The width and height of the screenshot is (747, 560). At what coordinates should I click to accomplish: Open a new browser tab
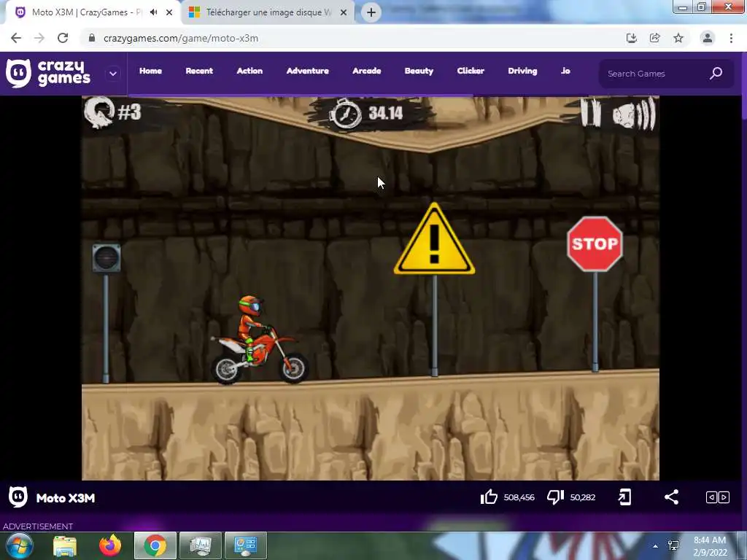(371, 12)
